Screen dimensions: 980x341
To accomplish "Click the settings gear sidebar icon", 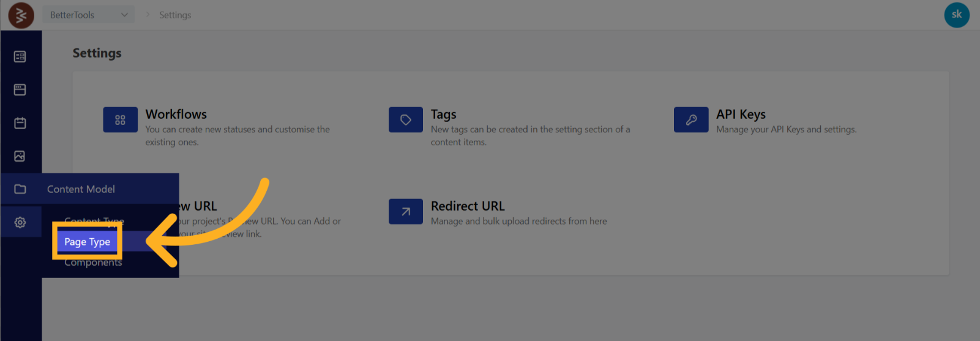I will pyautogui.click(x=20, y=222).
